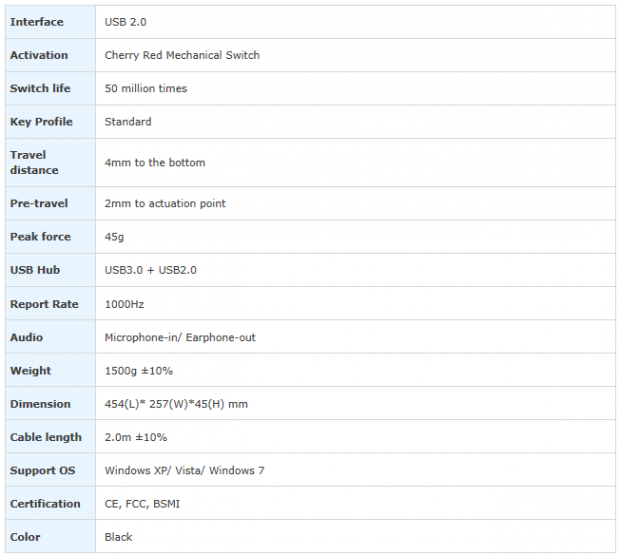Select 4mm to the bottom text
Image resolution: width=620 pixels, height=556 pixels.
pyautogui.click(x=155, y=162)
